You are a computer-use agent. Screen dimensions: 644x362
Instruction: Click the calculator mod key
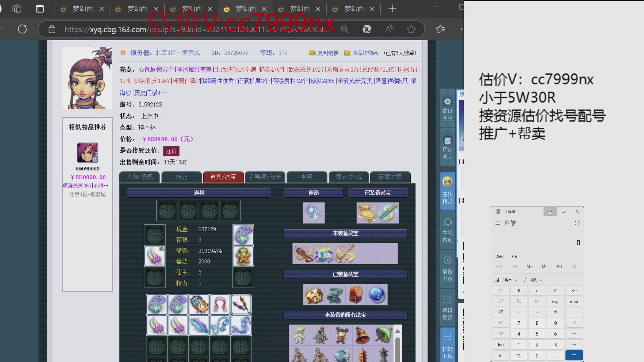[x=574, y=301]
